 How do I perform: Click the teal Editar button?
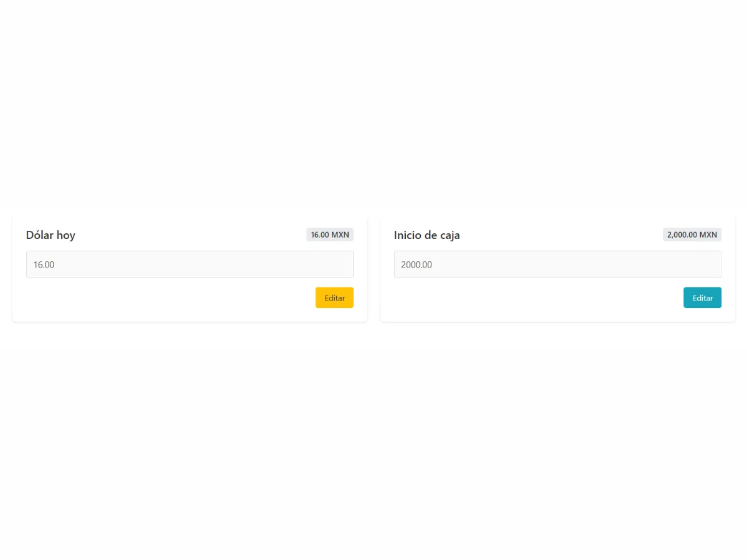tap(702, 297)
